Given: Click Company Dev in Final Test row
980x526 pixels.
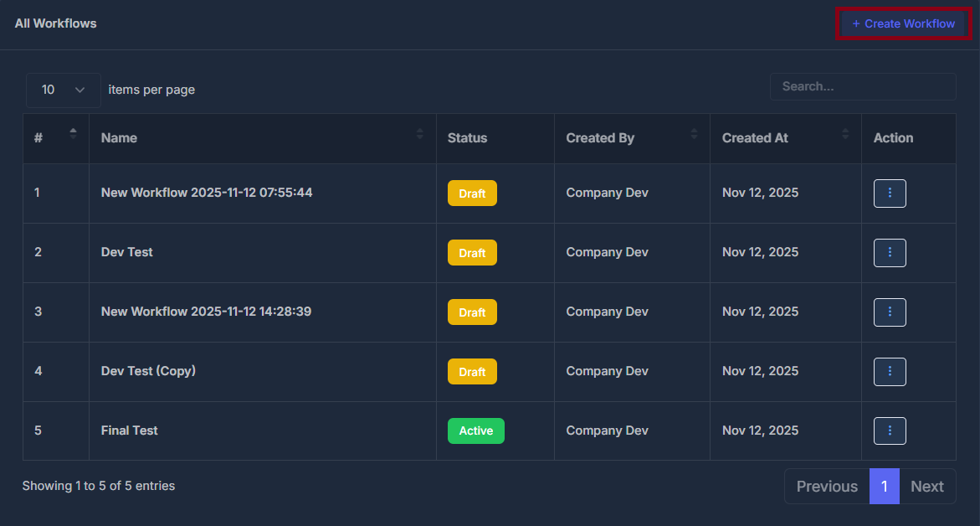Looking at the screenshot, I should coord(607,431).
